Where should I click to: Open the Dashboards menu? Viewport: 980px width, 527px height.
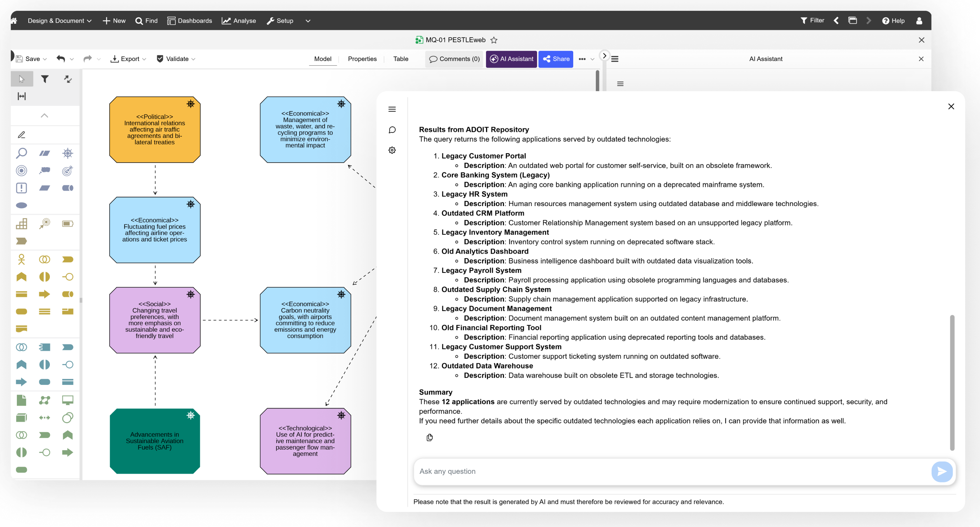point(189,20)
